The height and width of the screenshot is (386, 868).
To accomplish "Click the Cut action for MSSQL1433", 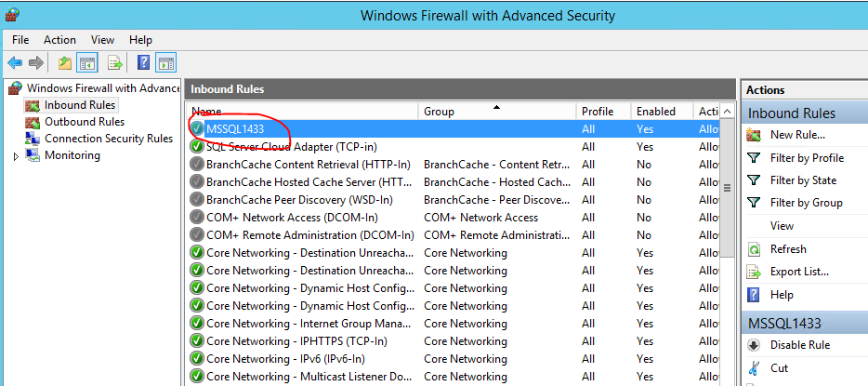I will 779,368.
